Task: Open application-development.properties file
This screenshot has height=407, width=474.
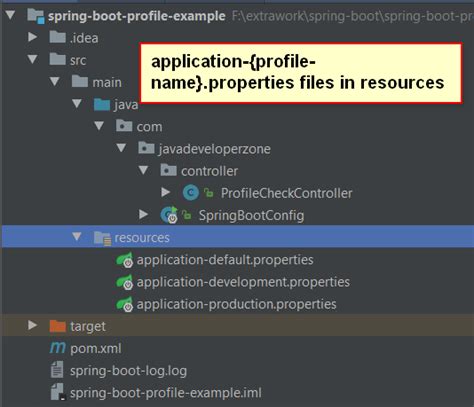Action: click(x=243, y=282)
